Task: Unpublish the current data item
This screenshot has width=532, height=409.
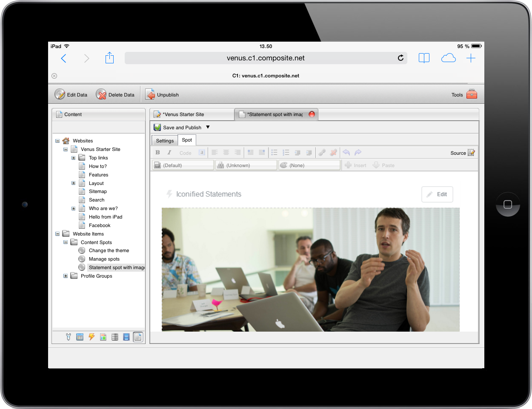Action: pyautogui.click(x=162, y=94)
